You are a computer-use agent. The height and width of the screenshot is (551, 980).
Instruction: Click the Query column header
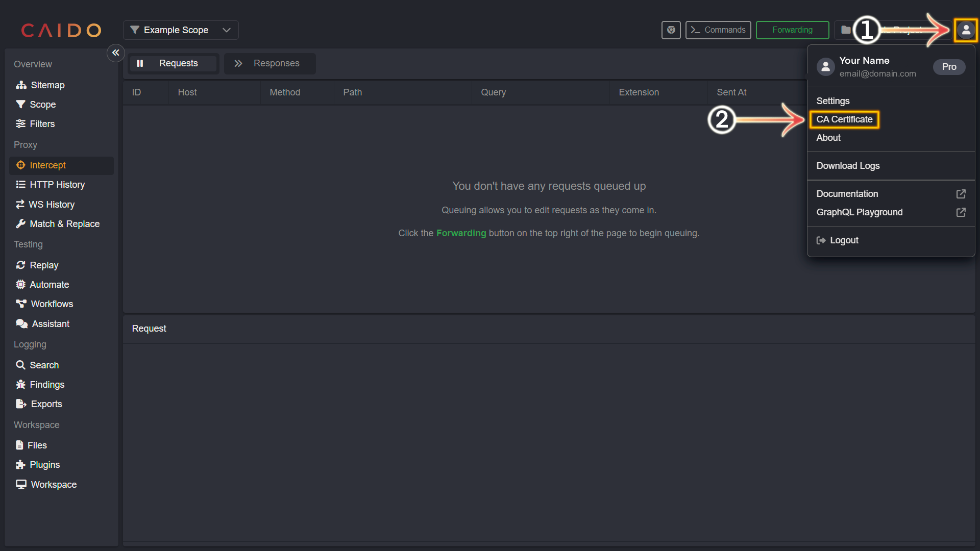493,92
